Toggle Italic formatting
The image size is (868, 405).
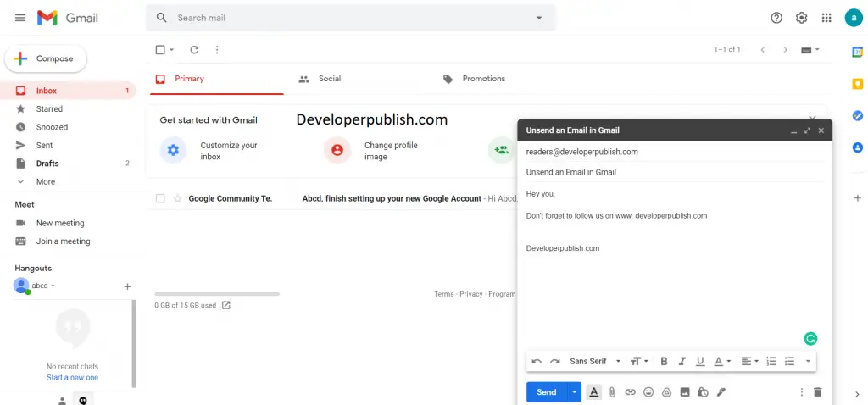(x=682, y=361)
